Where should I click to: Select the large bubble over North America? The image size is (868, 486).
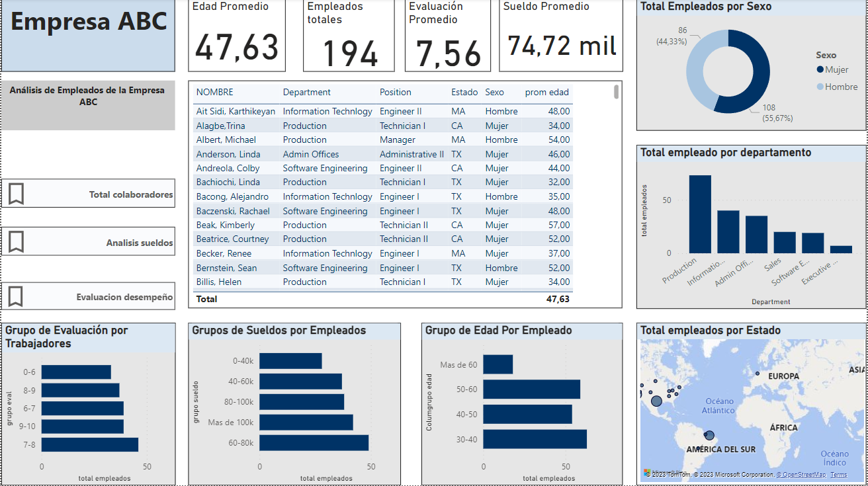pyautogui.click(x=656, y=401)
